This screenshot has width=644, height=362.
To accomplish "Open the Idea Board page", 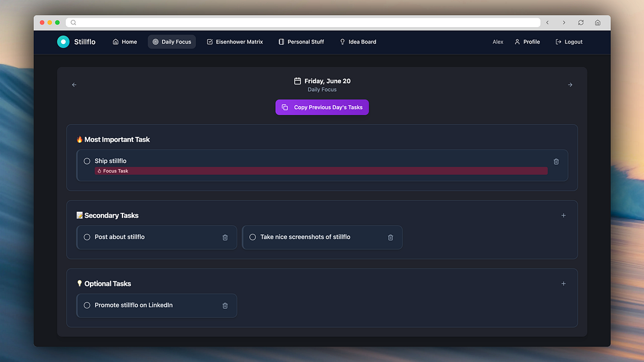I will 358,42.
